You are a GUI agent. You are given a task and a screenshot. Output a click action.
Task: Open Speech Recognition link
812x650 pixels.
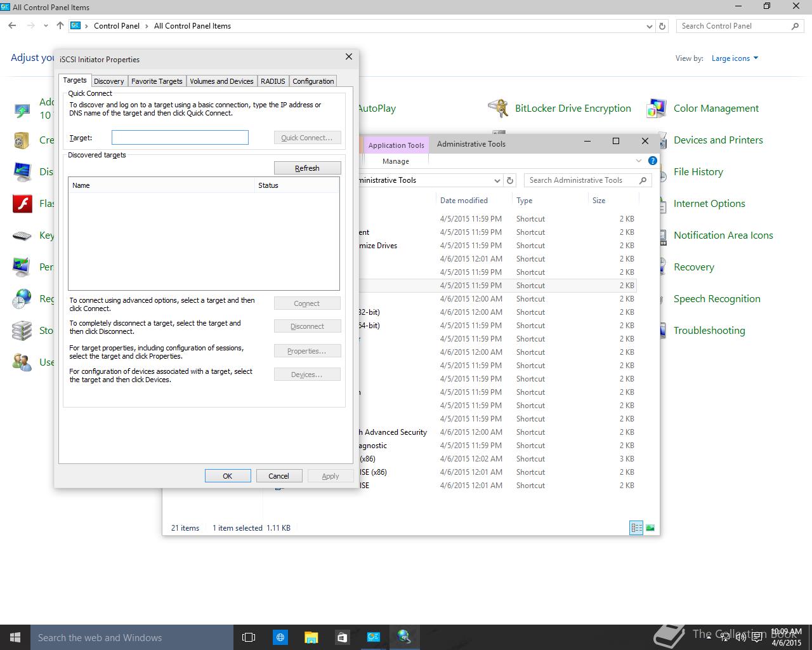717,299
